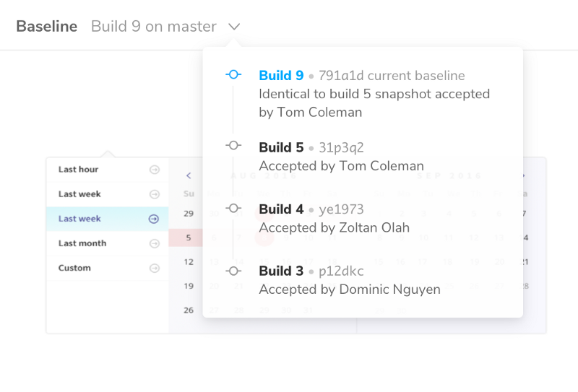578x392 pixels.
Task: Click the Build 3 commit node icon
Action: pyautogui.click(x=233, y=271)
